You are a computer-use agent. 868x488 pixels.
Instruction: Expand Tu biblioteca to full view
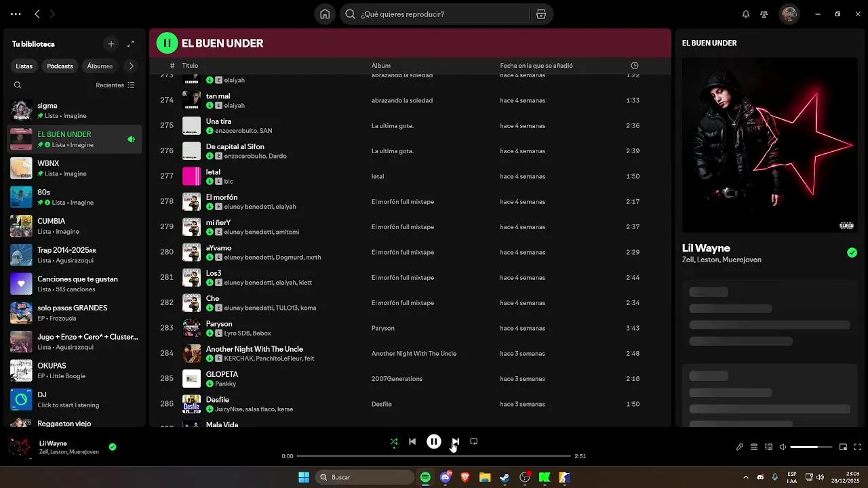click(131, 44)
